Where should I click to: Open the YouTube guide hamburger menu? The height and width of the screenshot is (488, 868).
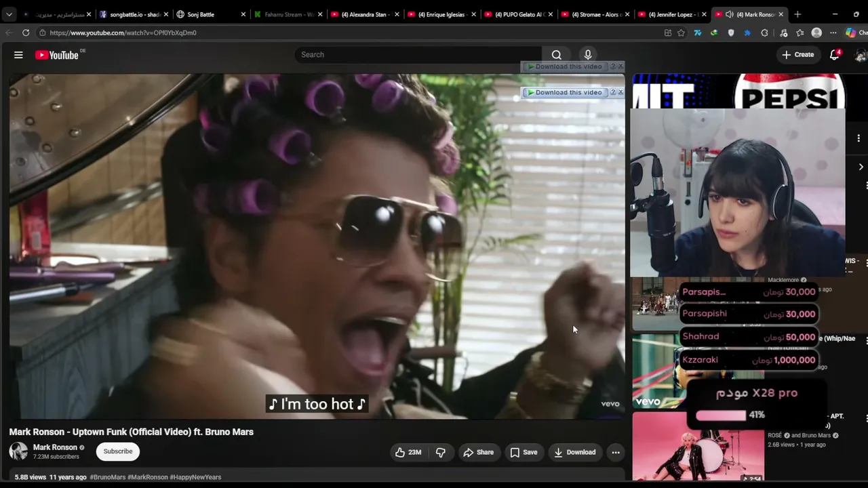coord(18,55)
